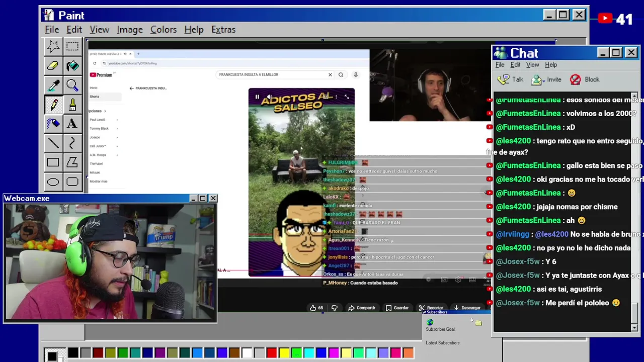
Task: Expand the subscriptions section chevron in sidebar
Action: pyautogui.click(x=105, y=111)
